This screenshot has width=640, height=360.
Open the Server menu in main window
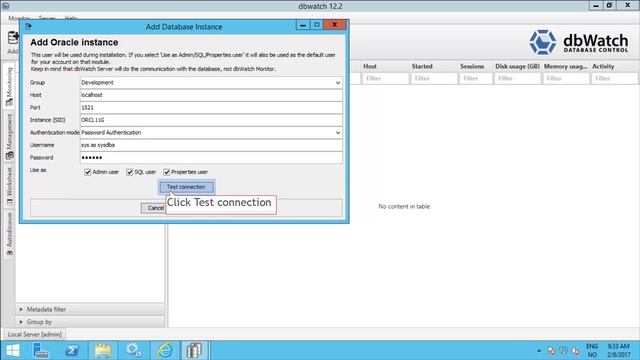click(47, 18)
